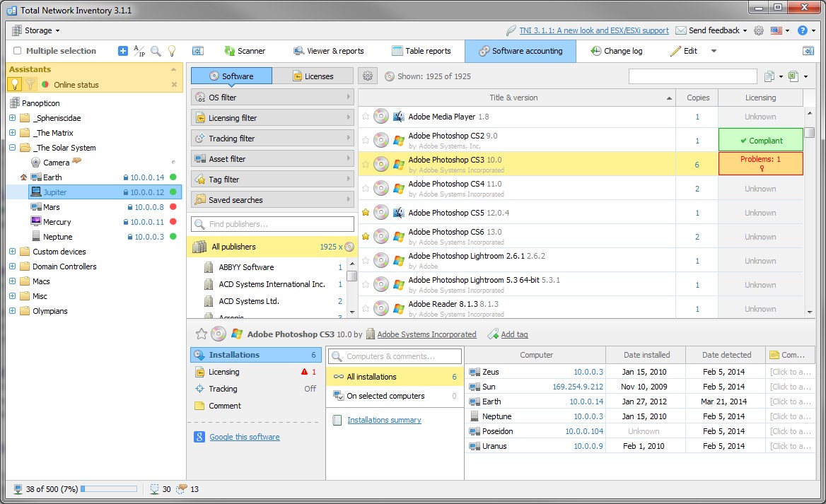The height and width of the screenshot is (504, 826).
Task: Enable the Multiple selection checkbox
Action: pyautogui.click(x=18, y=50)
